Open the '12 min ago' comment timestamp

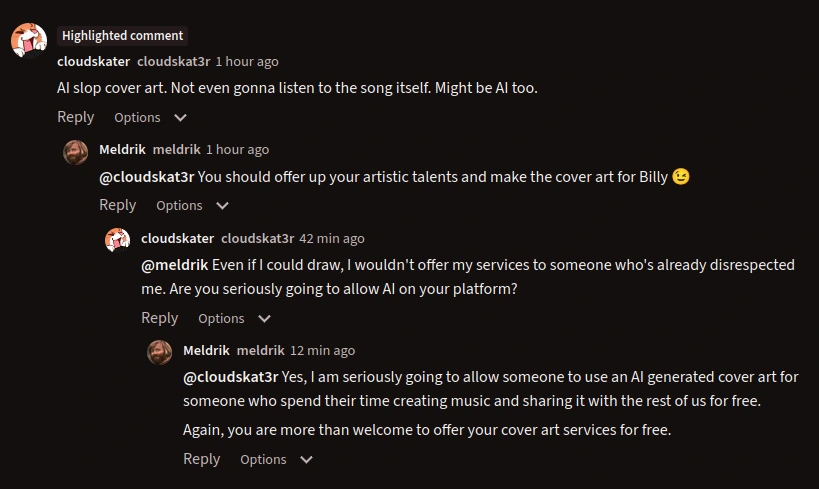[x=322, y=350]
